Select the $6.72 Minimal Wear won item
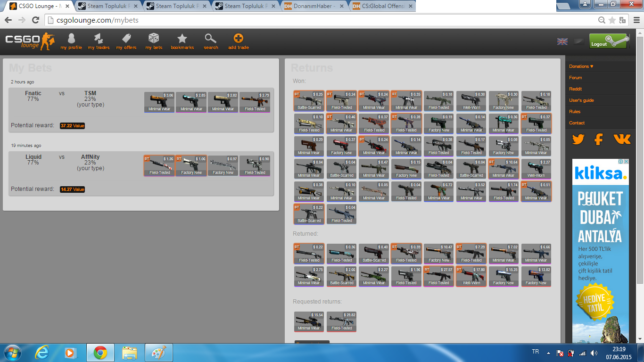The width and height of the screenshot is (644, 362). click(x=438, y=191)
